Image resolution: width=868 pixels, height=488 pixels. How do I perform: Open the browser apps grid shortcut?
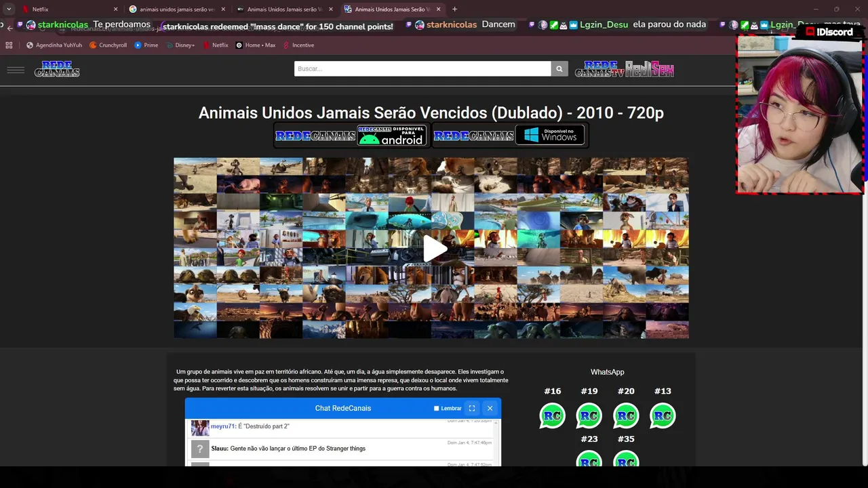click(9, 45)
